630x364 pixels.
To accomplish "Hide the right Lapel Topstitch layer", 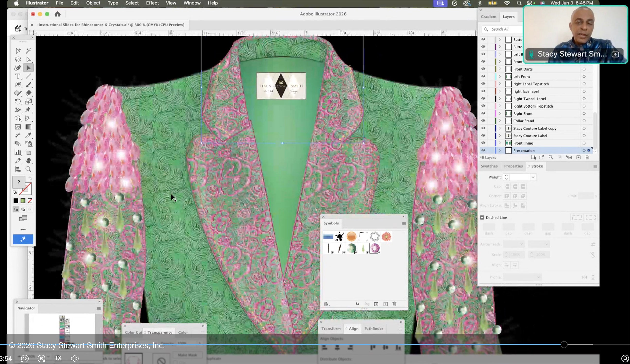I will tap(483, 84).
